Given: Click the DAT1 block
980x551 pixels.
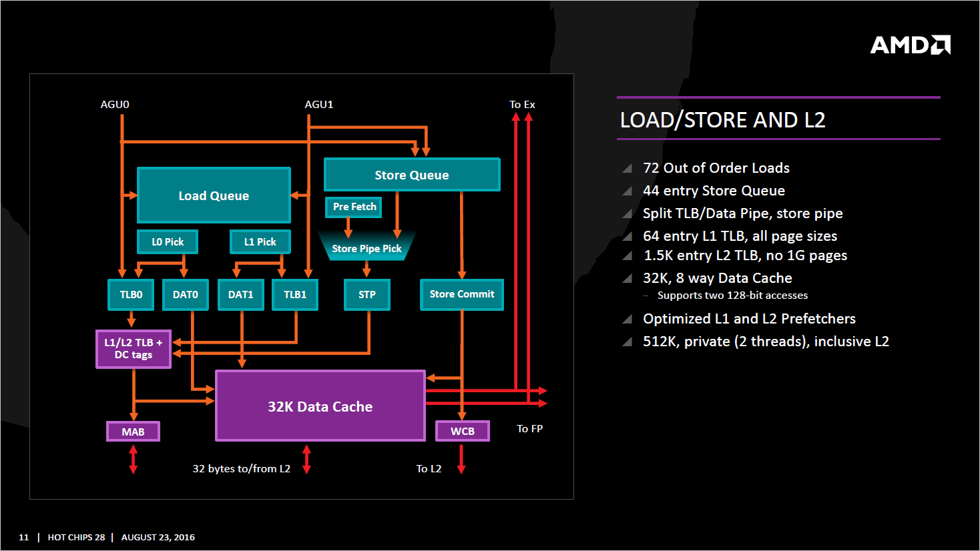Looking at the screenshot, I should point(241,294).
